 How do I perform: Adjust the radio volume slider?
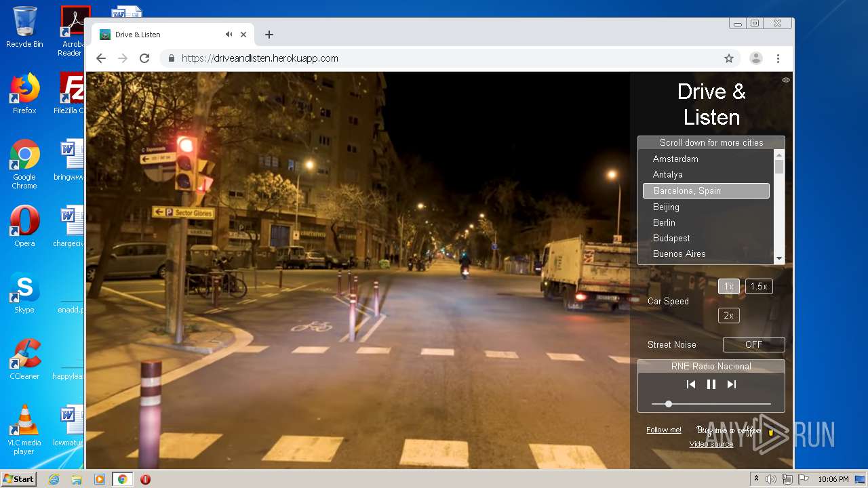click(711, 404)
